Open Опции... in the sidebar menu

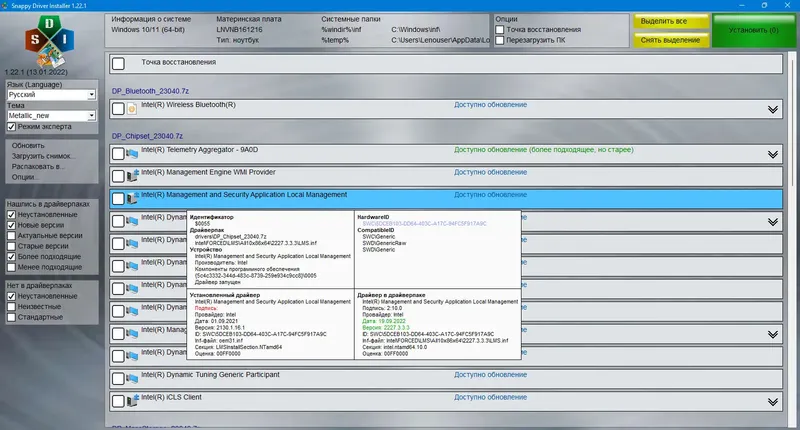[24, 177]
